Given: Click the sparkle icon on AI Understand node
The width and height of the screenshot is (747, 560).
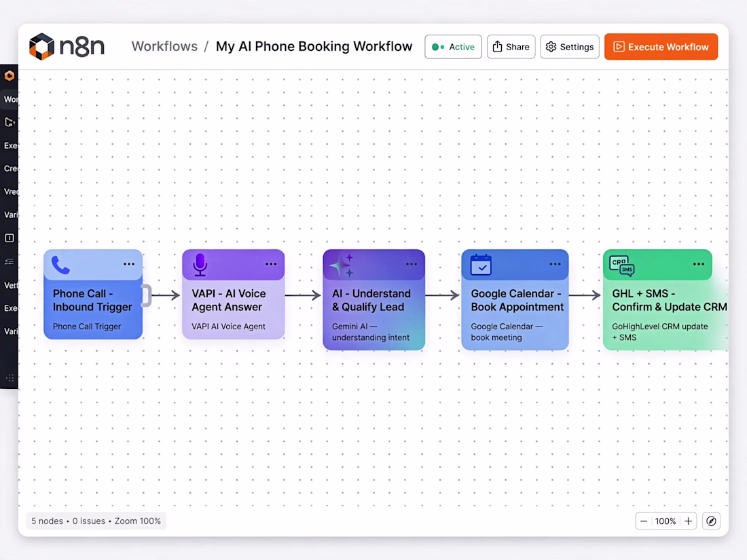Looking at the screenshot, I should tap(342, 265).
